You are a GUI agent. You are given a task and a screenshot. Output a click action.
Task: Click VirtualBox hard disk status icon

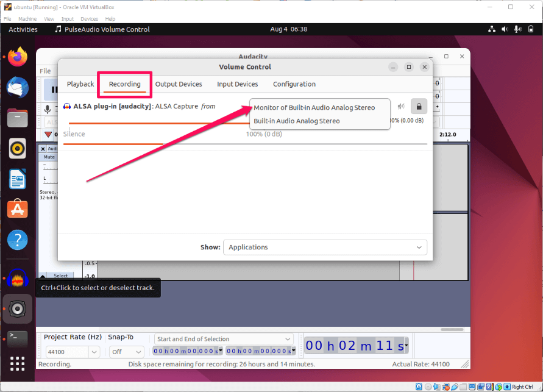419,387
